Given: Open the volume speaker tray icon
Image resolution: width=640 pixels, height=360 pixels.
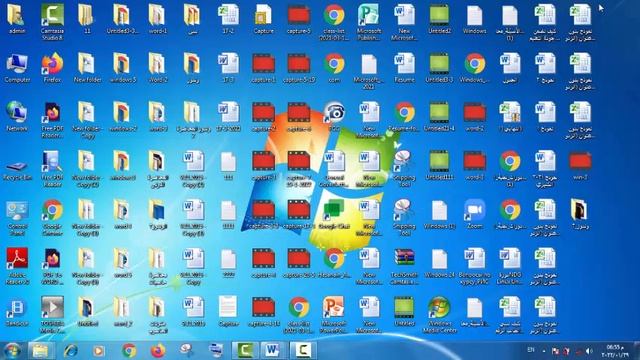Looking at the screenshot, I should (589, 351).
